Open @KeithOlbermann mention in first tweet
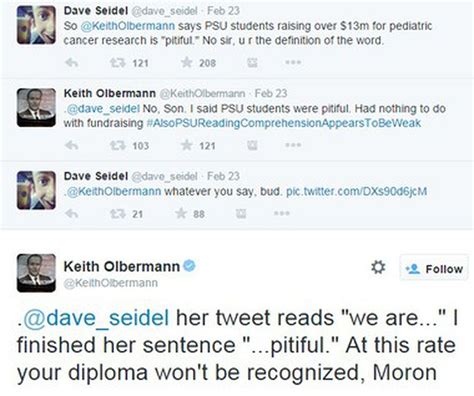The image size is (474, 396). pos(128,26)
